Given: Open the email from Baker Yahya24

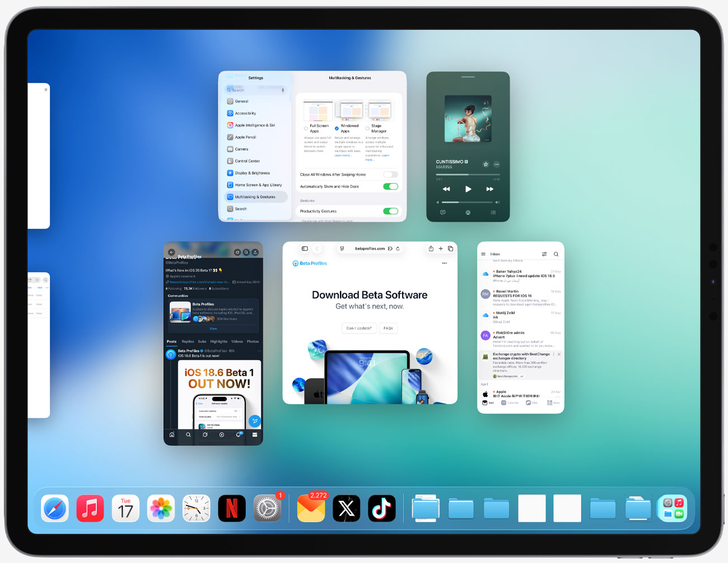Looking at the screenshot, I should tap(521, 276).
